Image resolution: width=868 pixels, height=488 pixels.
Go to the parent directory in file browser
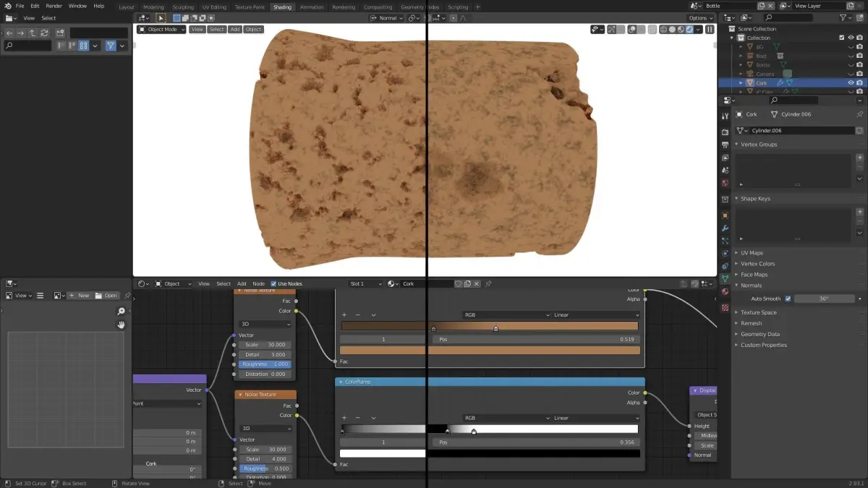[33, 33]
